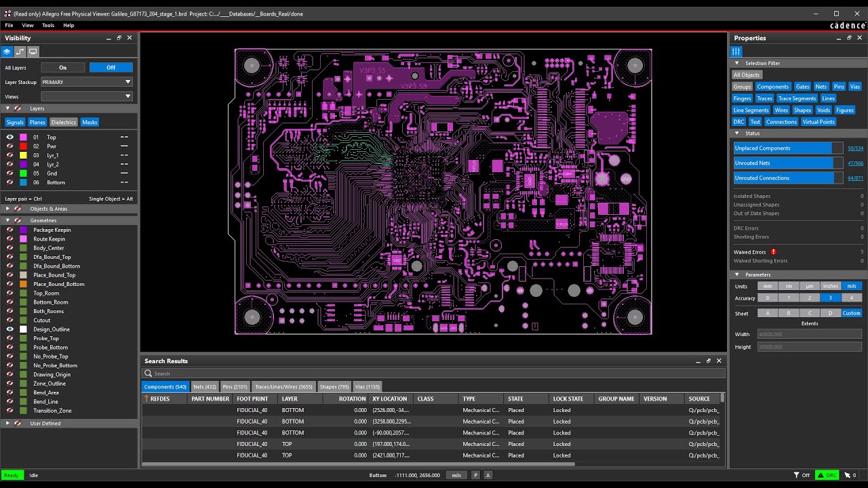
Task: Show the 05 Gnd layer
Action: point(9,174)
